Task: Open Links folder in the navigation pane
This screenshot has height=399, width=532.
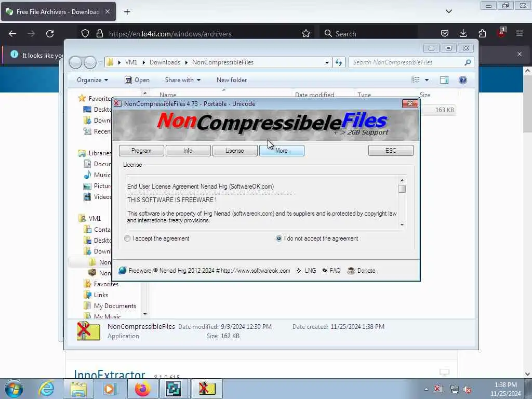Action: 101,295
